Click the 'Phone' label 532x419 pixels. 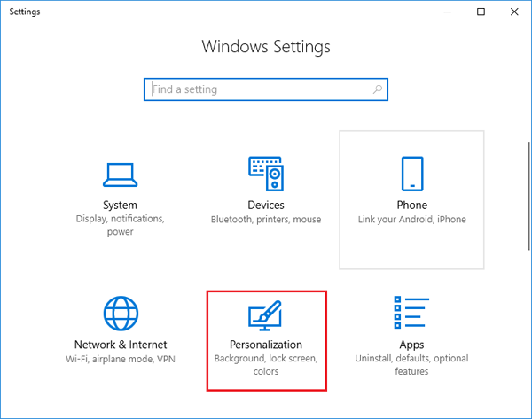pos(412,206)
